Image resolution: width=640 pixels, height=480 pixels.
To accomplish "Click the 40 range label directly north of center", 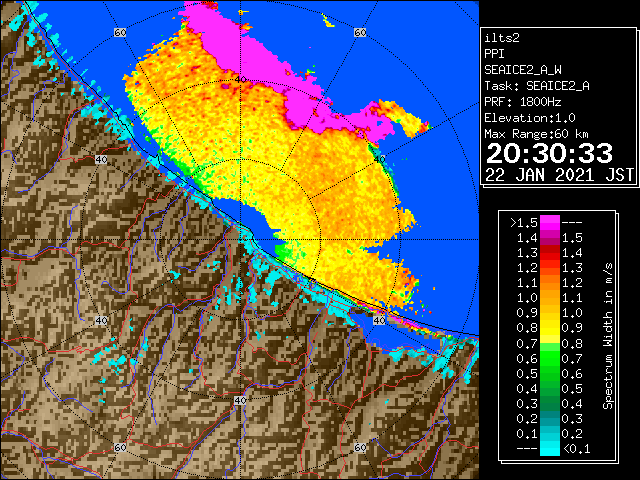I will tap(240, 79).
